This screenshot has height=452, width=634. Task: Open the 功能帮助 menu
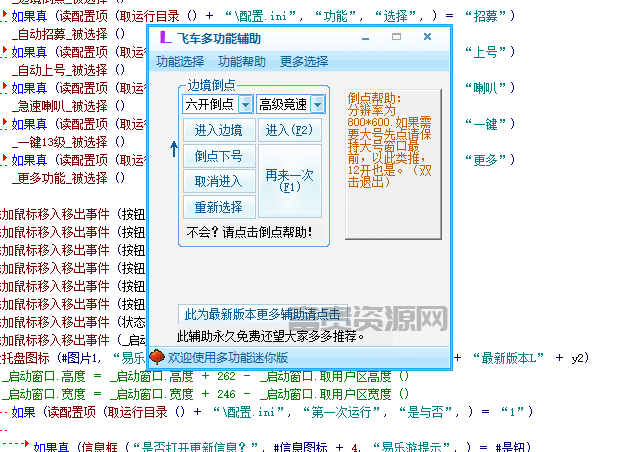tap(242, 61)
